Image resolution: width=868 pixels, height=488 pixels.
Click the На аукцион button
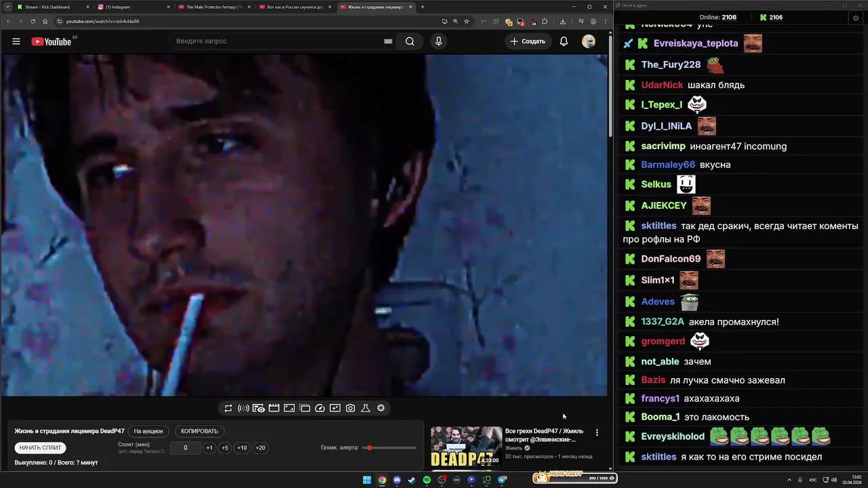point(148,431)
